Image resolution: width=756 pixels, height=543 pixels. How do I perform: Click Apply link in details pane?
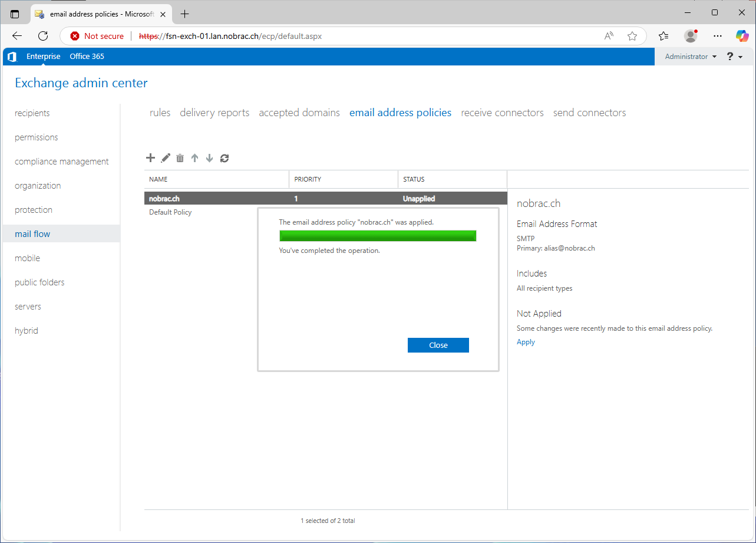[x=526, y=342]
